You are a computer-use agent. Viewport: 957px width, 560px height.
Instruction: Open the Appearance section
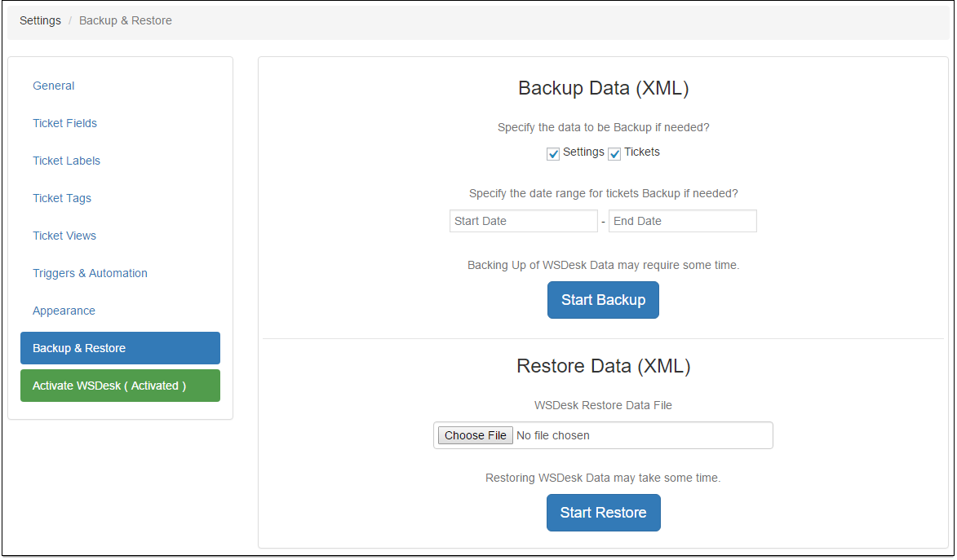(64, 311)
